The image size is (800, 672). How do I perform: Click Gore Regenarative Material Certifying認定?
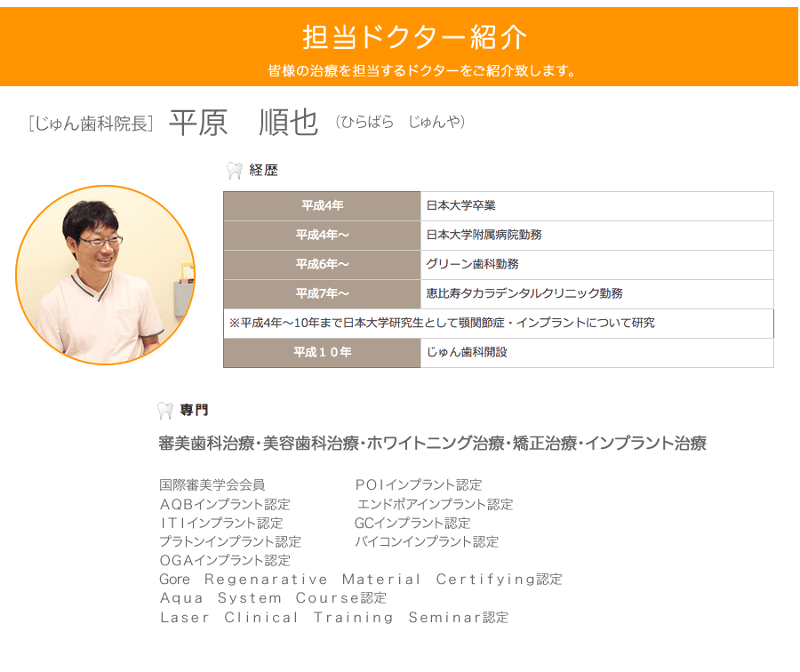(361, 580)
